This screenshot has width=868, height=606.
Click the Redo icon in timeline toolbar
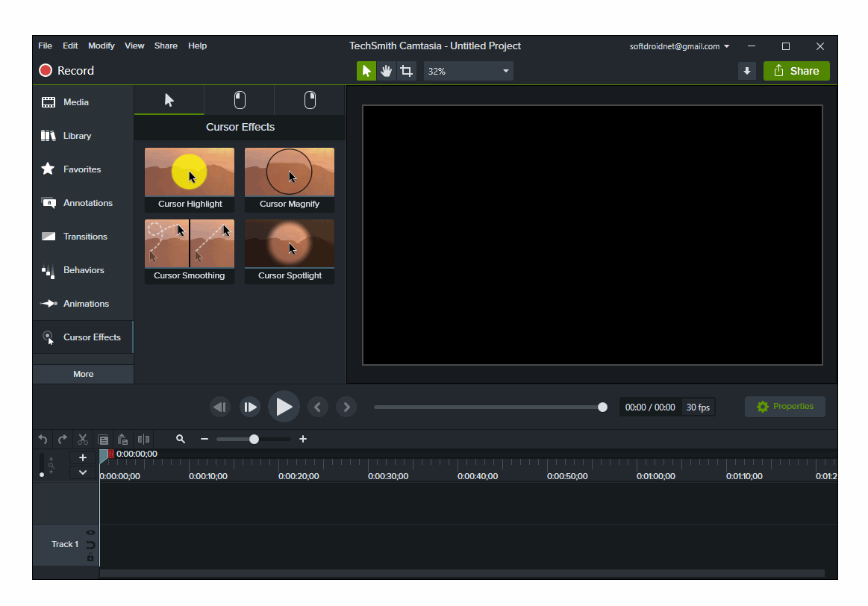[x=63, y=440]
